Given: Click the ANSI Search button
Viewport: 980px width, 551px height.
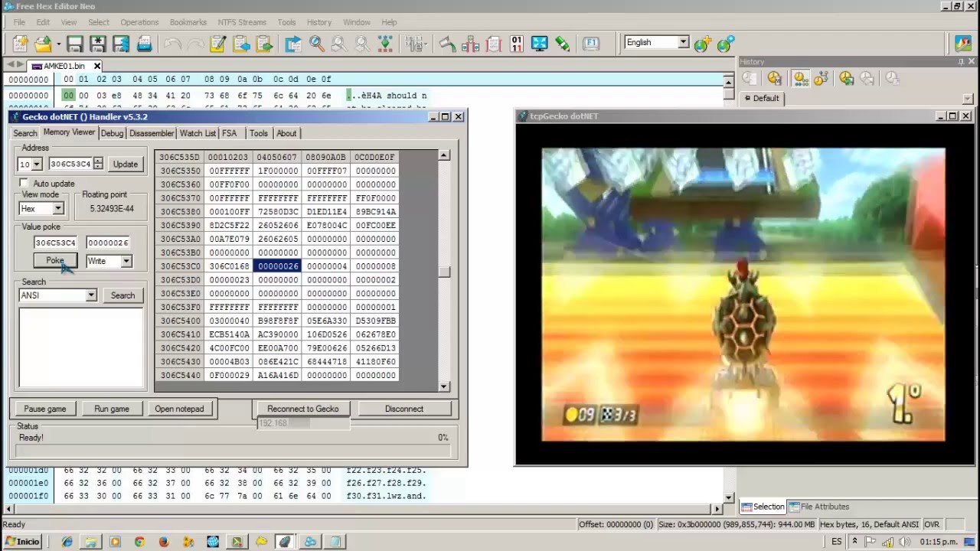Looking at the screenshot, I should 122,295.
